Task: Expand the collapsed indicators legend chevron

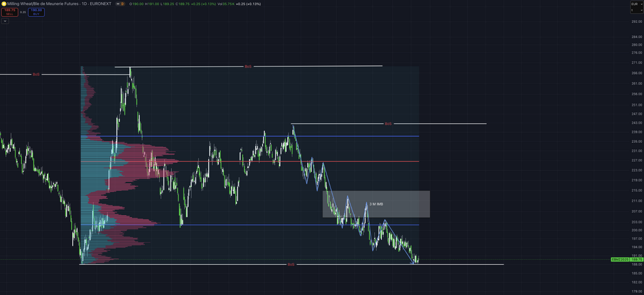Action: 5,21
